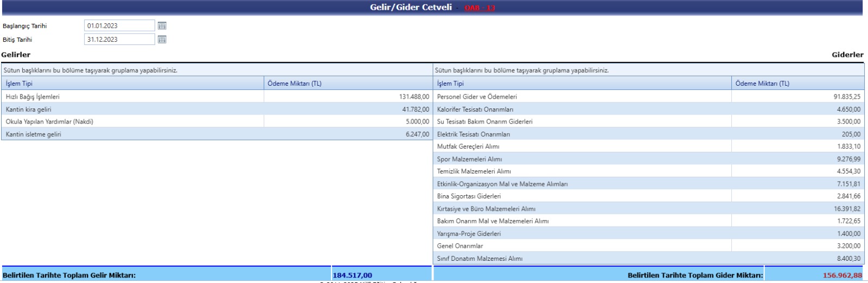The width and height of the screenshot is (868, 283).
Task: Sort Gelirler by Ödeme Miktarı (TL) header
Action: (294, 83)
